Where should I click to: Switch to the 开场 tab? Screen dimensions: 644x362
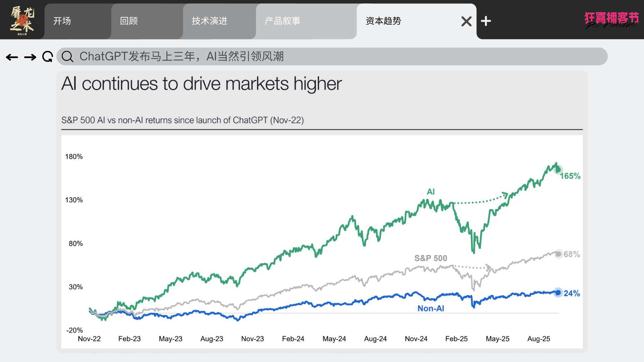click(x=62, y=21)
